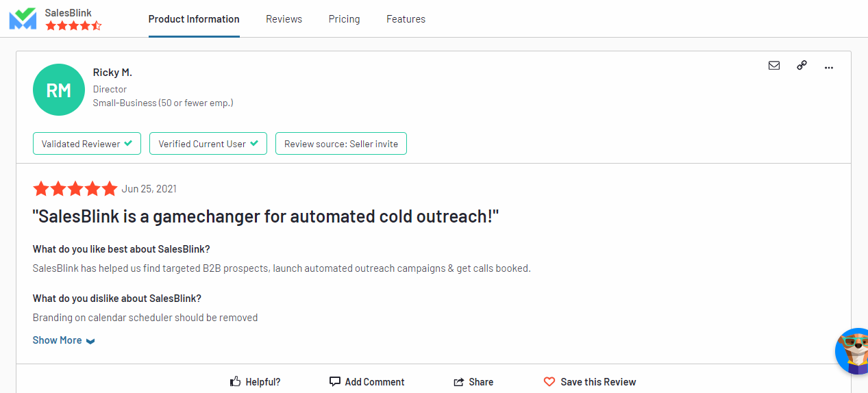
Task: Click 'Branding on calendar scheduler should be removed'
Action: click(145, 318)
